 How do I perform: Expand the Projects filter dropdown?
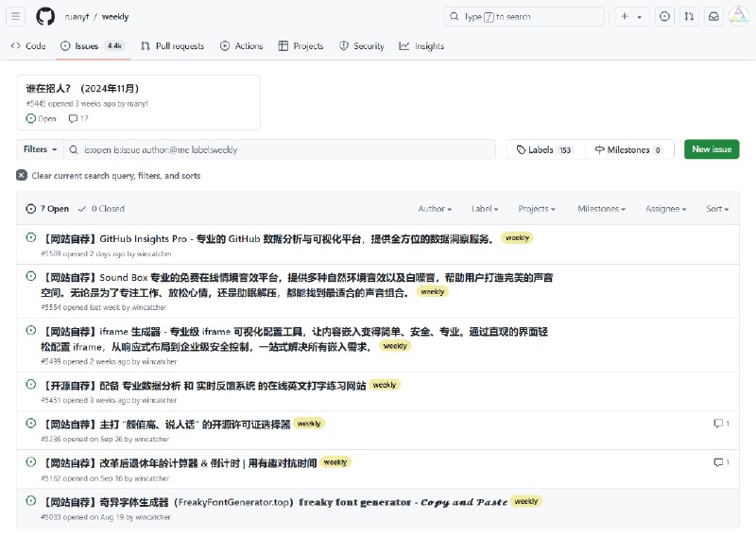coord(537,208)
